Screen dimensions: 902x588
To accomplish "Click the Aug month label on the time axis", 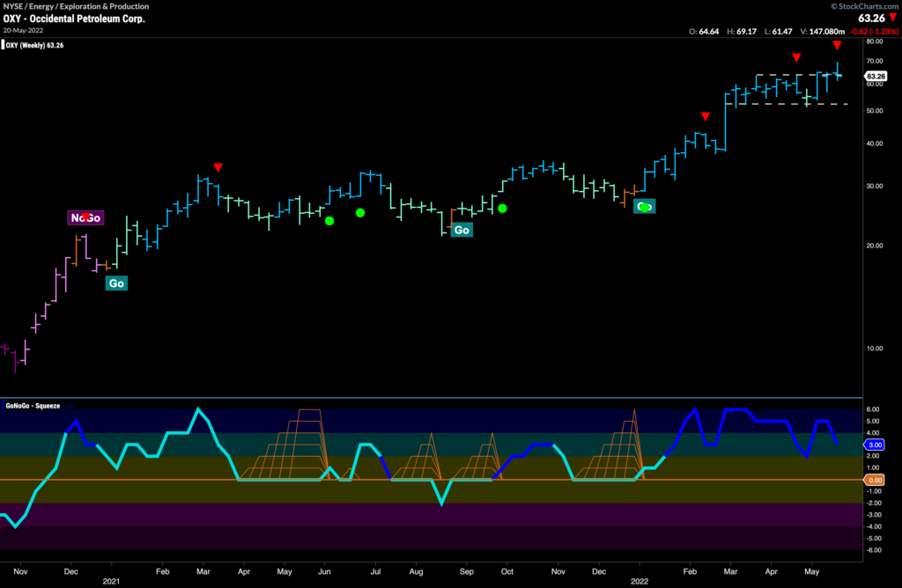I will [416, 571].
